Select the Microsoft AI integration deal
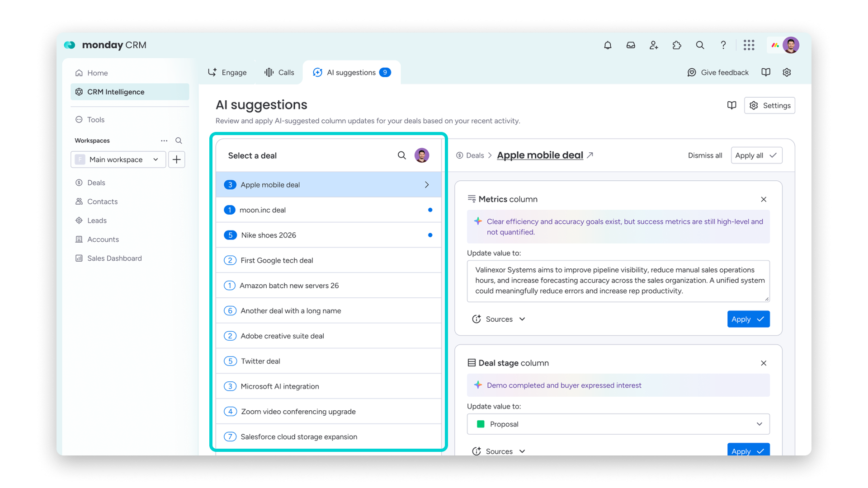Screen dimensions: 868x488 329,386
